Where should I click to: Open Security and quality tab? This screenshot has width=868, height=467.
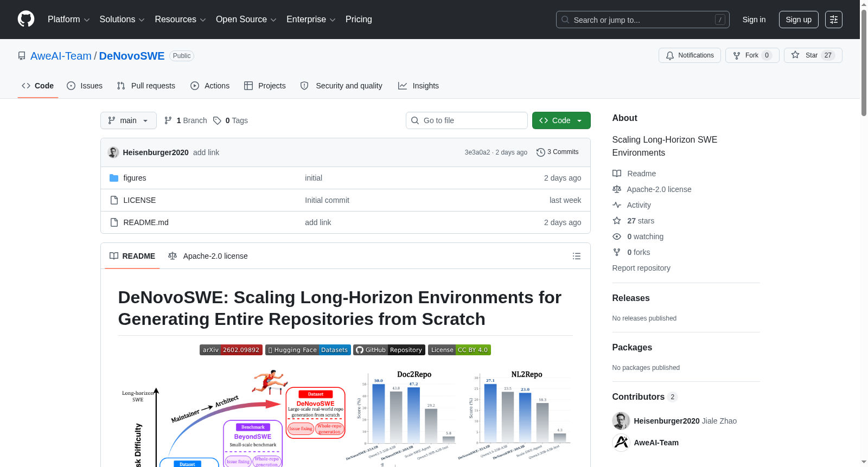click(x=341, y=86)
